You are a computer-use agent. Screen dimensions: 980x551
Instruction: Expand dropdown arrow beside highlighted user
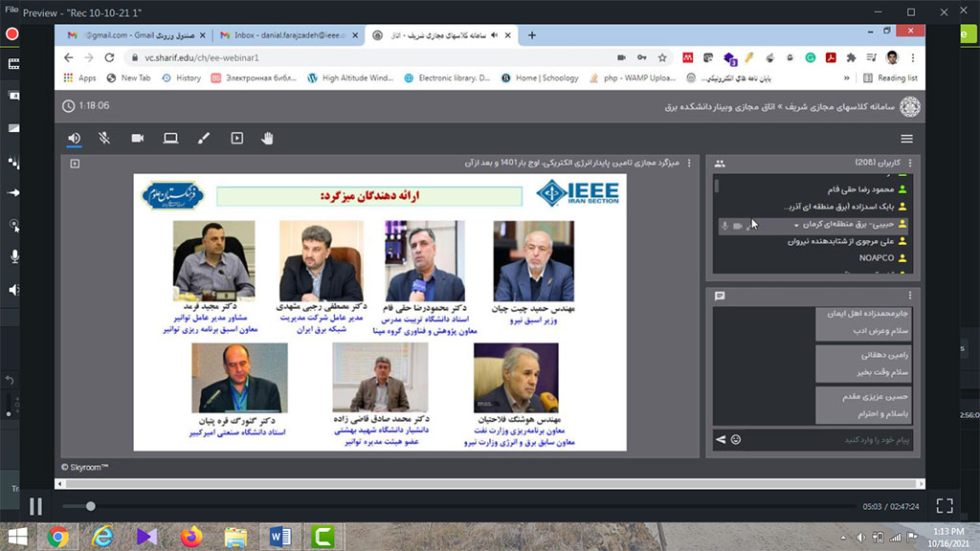click(795, 225)
